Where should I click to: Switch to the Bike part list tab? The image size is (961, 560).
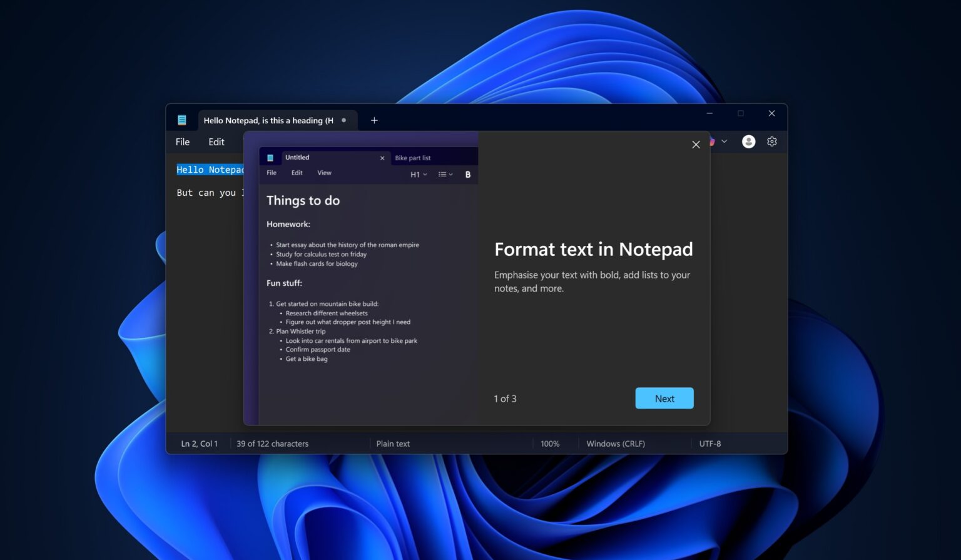point(413,157)
